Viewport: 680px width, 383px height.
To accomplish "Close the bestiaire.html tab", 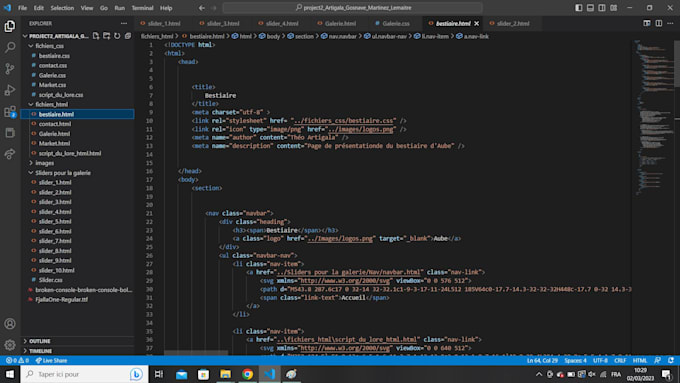I will pos(477,23).
